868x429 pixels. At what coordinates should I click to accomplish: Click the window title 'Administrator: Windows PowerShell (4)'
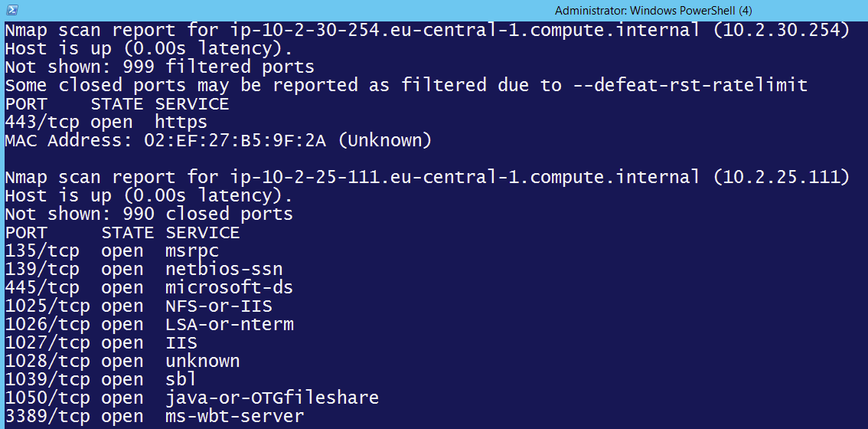[x=654, y=11]
